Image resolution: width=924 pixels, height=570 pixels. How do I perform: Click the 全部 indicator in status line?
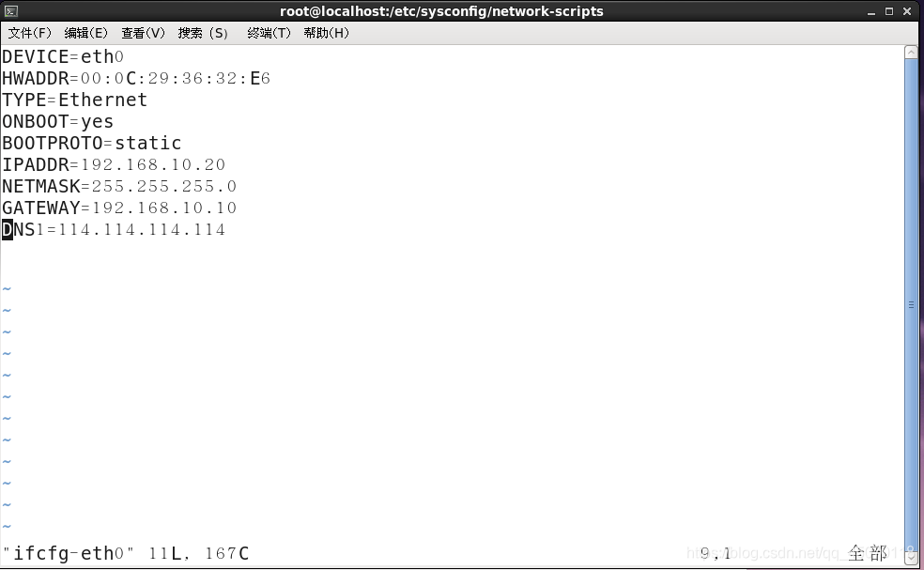coord(868,553)
